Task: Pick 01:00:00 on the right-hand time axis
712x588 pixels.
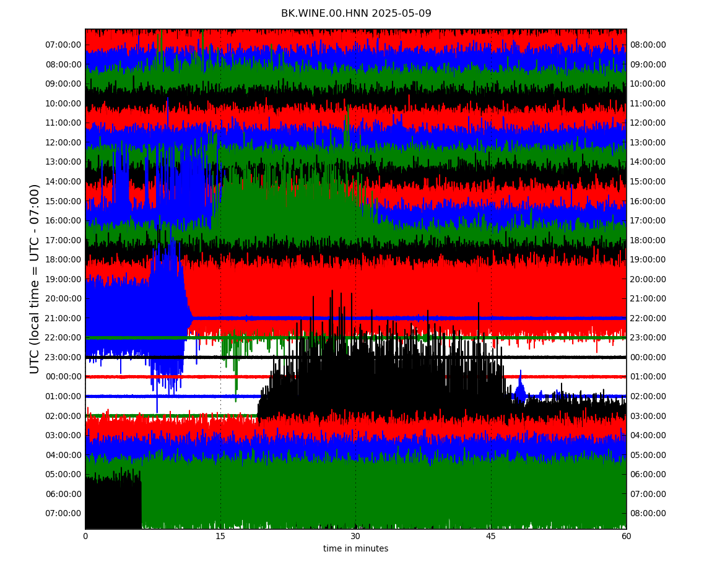Action: pyautogui.click(x=648, y=377)
